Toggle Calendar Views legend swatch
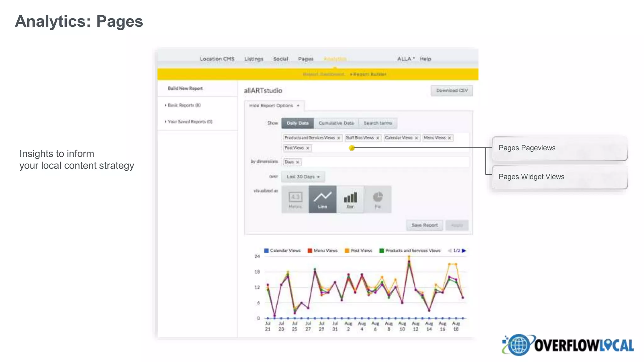This screenshot has height=362, width=644. click(266, 250)
